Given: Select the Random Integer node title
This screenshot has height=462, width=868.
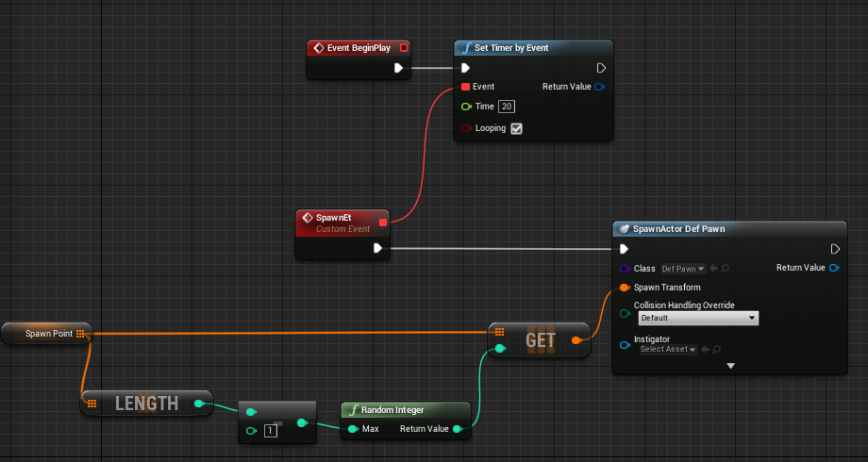Looking at the screenshot, I should tap(392, 410).
